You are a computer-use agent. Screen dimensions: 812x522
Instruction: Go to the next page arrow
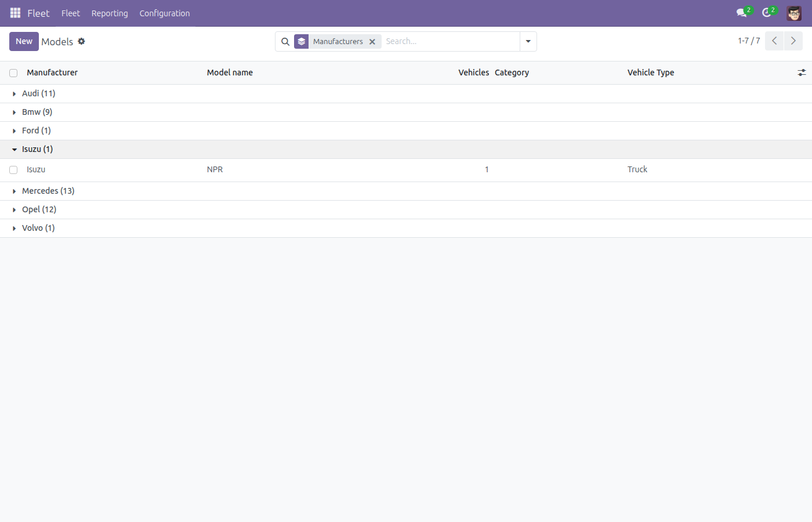[793, 41]
